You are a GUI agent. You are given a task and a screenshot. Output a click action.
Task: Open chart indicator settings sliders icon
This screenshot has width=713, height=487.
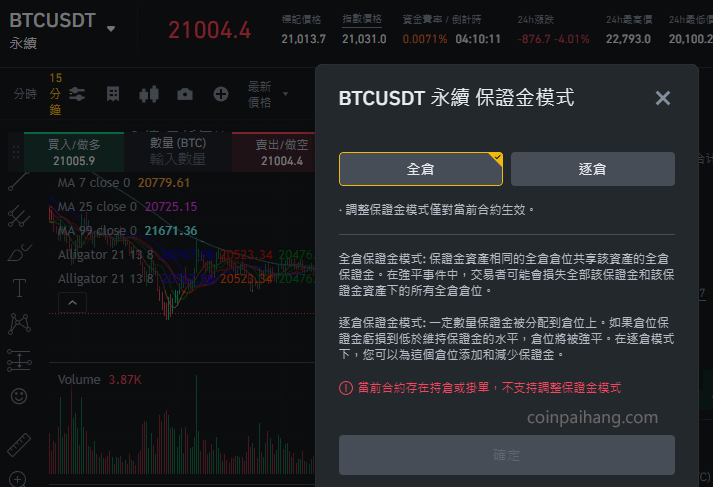pyautogui.click(x=77, y=94)
